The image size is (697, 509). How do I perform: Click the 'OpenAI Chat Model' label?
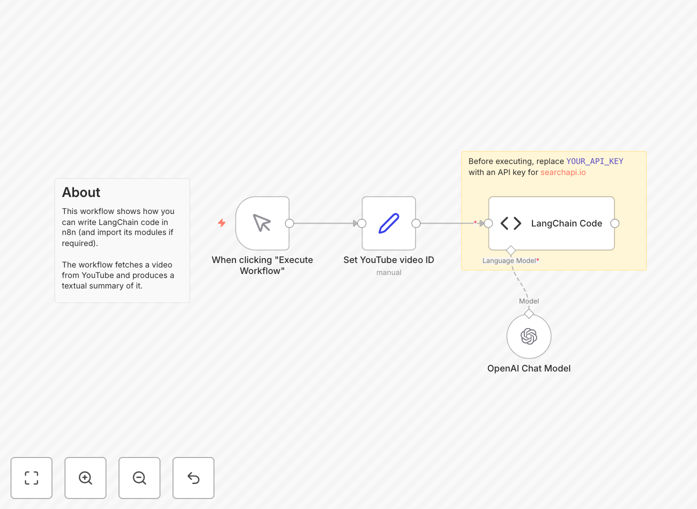point(529,368)
